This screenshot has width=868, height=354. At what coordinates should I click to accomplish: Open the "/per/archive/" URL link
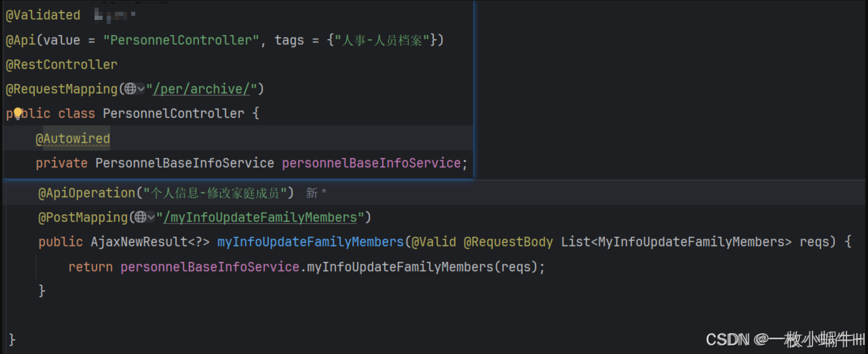(201, 89)
